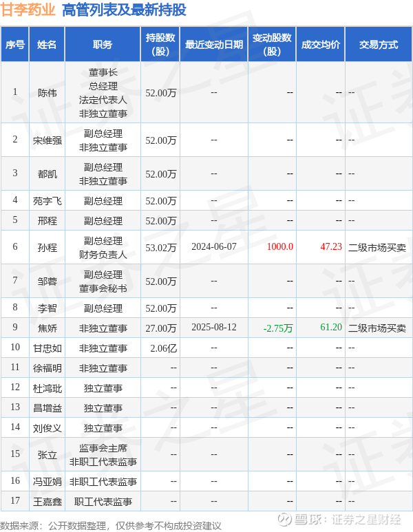Viewport: 413px width, 532px height.
Task: Click the date 2025-08-12
Action: [x=214, y=327]
